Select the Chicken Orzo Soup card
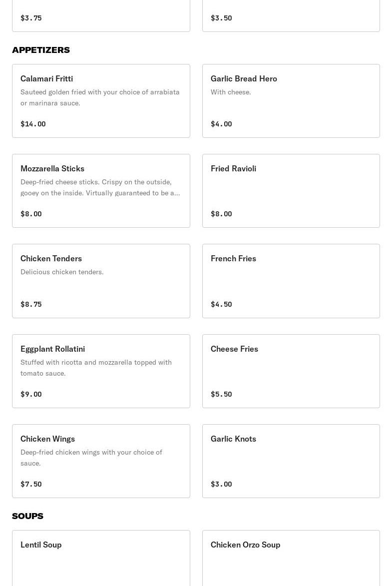The width and height of the screenshot is (392, 586). click(x=291, y=557)
